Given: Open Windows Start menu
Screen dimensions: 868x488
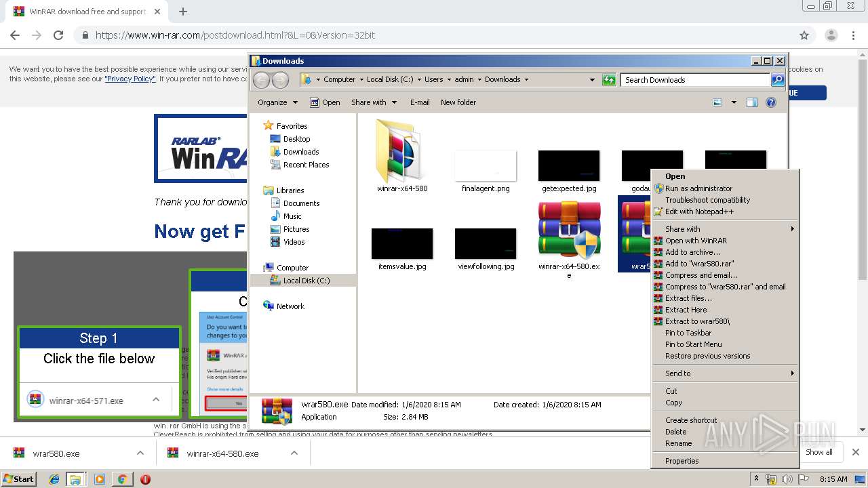Looking at the screenshot, I should (x=19, y=479).
